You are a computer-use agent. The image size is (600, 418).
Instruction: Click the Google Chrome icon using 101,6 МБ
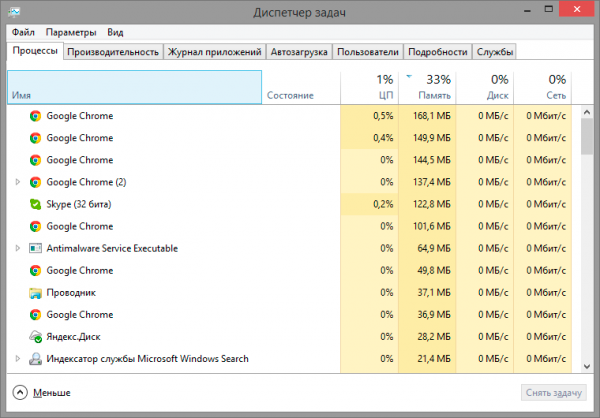35,226
